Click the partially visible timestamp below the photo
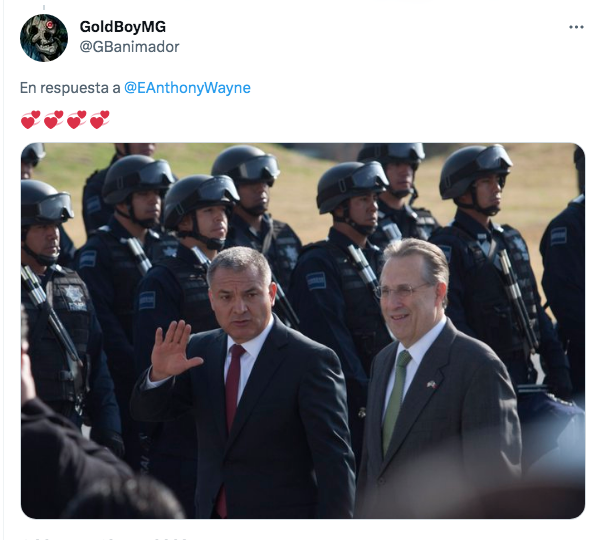 pos(104,538)
